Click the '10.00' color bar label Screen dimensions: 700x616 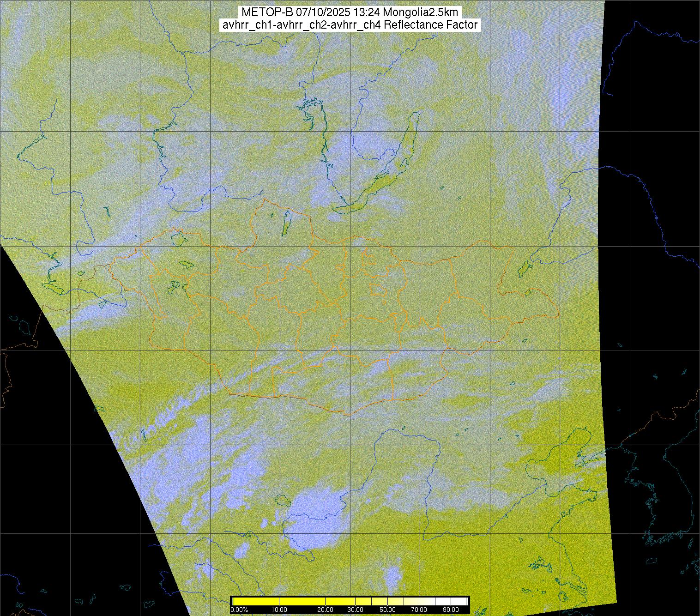[x=279, y=610]
